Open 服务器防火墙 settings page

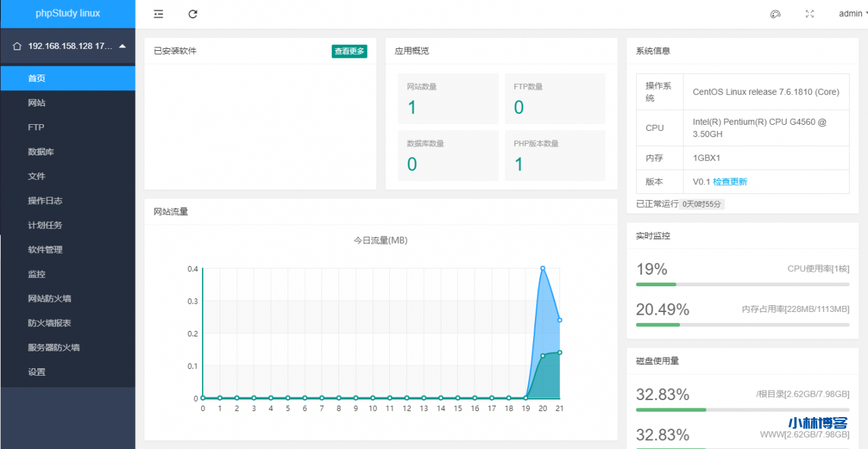[54, 347]
